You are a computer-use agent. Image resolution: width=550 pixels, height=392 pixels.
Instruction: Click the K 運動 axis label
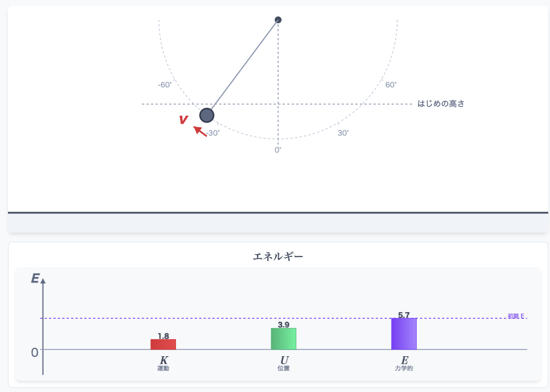[x=163, y=363]
